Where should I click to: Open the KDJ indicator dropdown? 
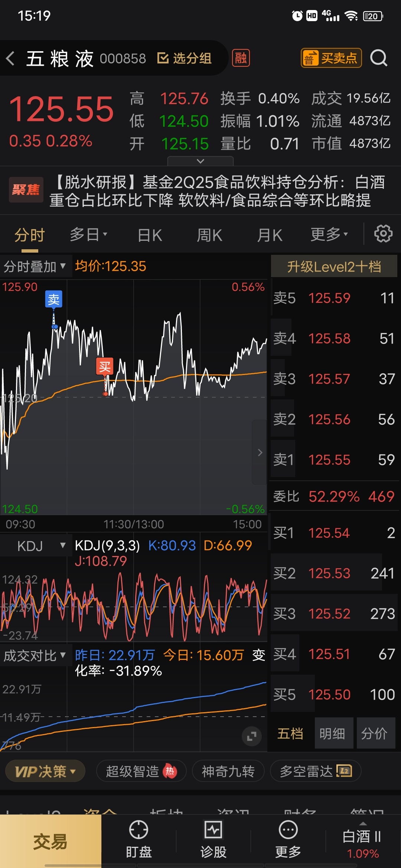(36, 546)
